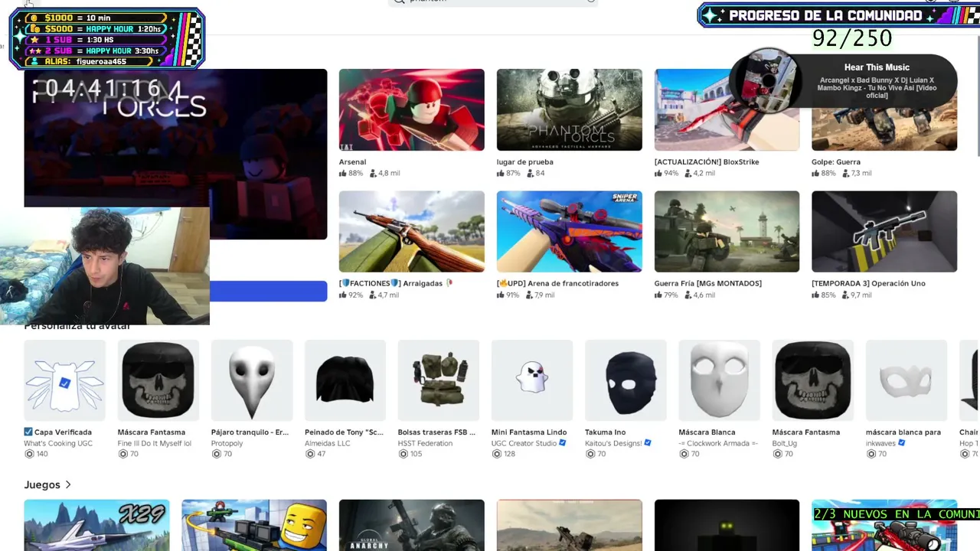Expand the Juegos section chevron
980x551 pixels.
(68, 484)
